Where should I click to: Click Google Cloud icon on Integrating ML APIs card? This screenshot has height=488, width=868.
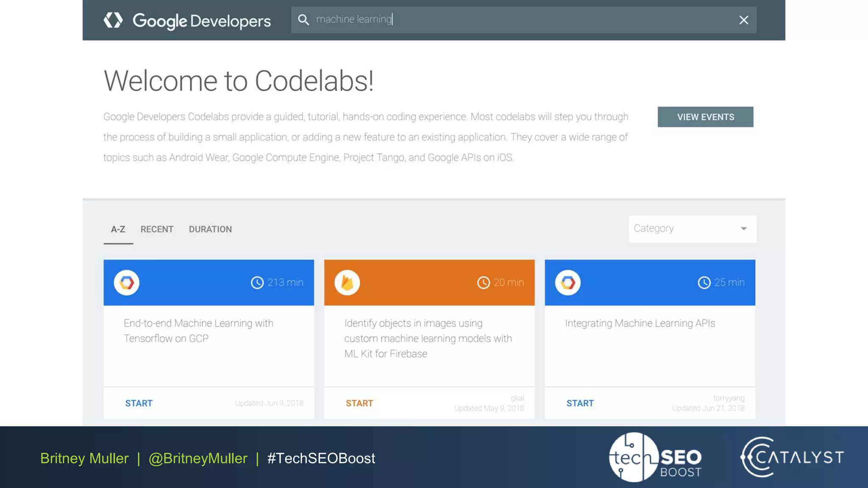tap(568, 283)
